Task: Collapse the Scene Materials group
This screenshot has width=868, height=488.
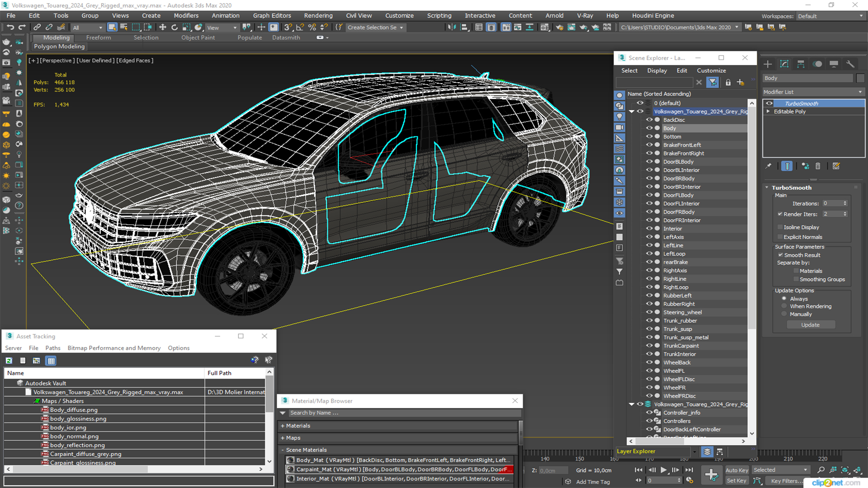Action: pyautogui.click(x=283, y=450)
